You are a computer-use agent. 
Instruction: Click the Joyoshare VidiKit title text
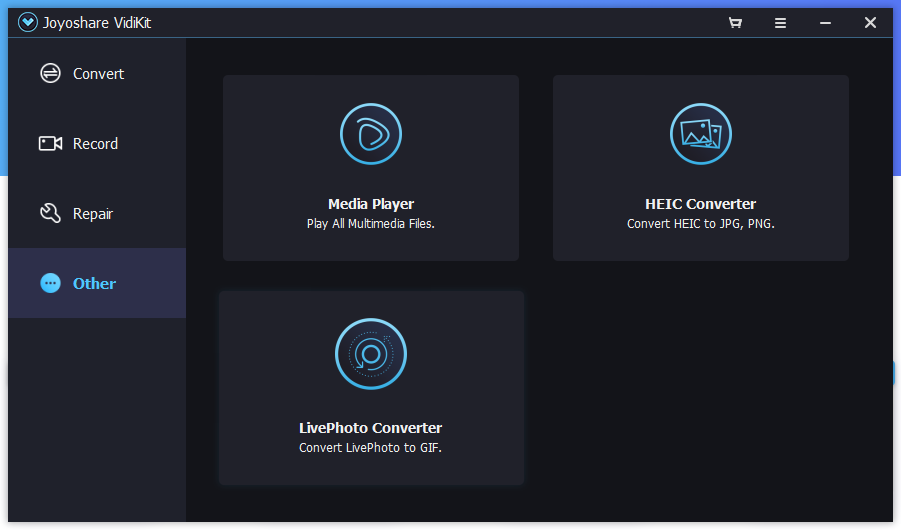97,23
